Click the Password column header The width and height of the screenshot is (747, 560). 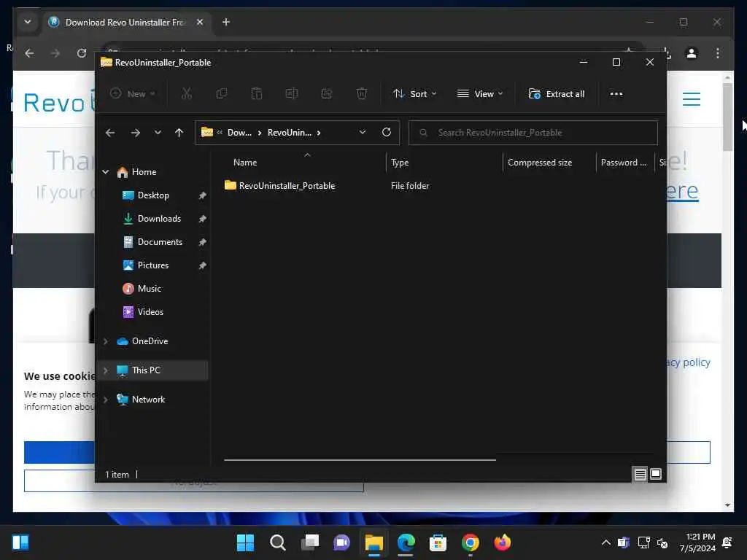624,163
